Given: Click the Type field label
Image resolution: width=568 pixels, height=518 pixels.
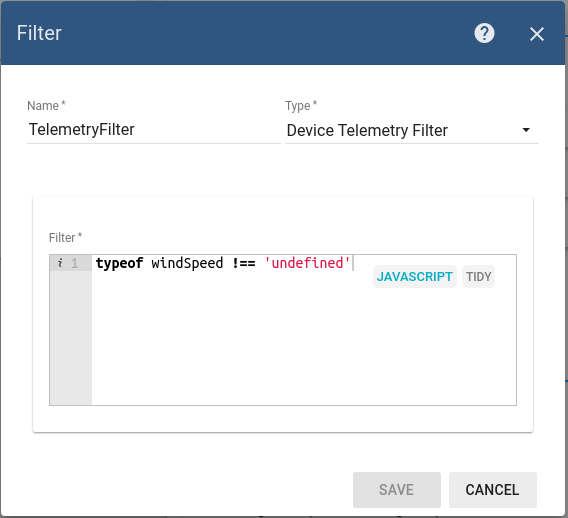Looking at the screenshot, I should coord(301,106).
